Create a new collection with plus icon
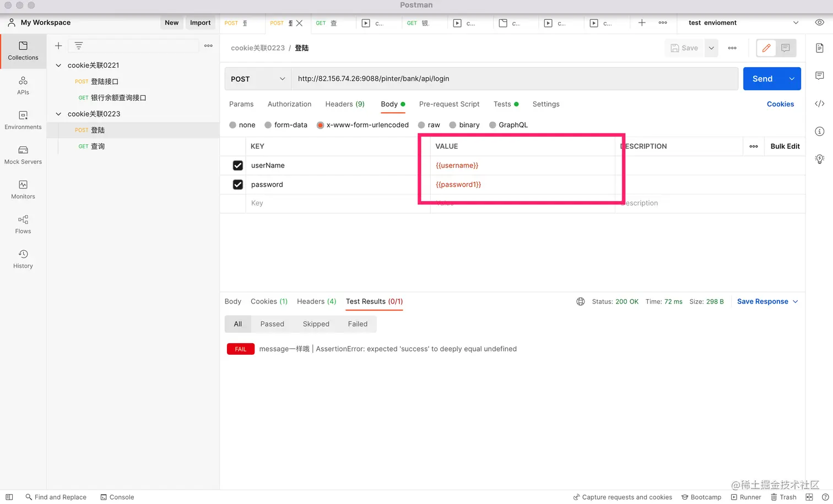 (58, 46)
